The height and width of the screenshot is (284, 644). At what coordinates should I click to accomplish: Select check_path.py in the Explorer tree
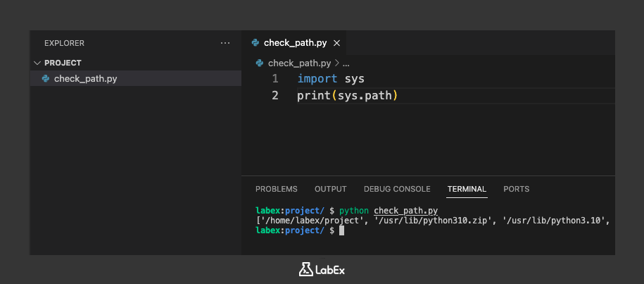coord(85,79)
